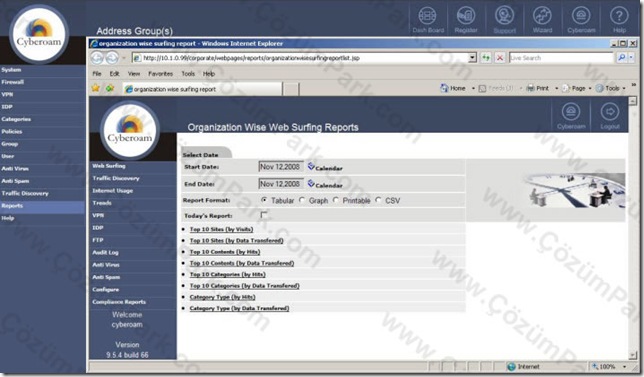The height and width of the screenshot is (377, 644).
Task: Select the Graph report format
Action: (x=302, y=200)
